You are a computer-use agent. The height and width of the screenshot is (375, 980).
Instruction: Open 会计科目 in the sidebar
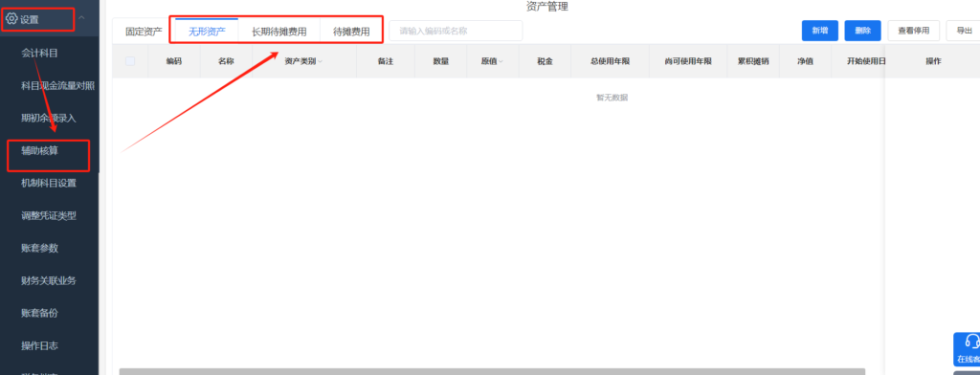tap(39, 54)
